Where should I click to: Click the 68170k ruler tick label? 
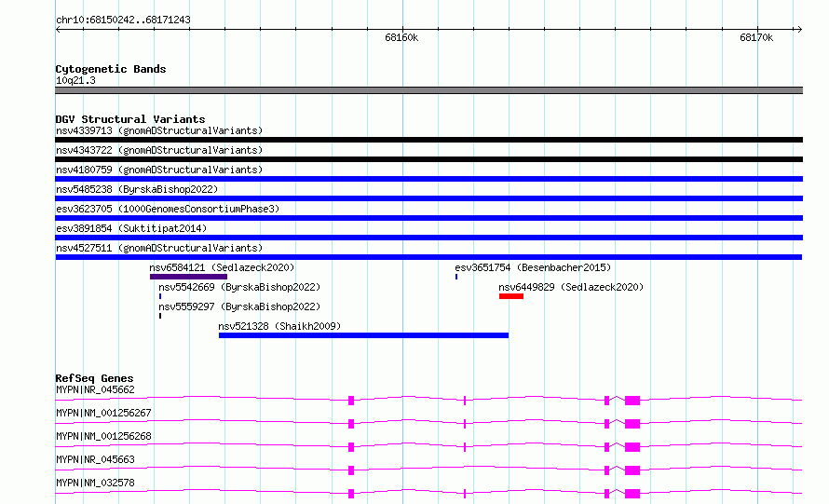pos(756,37)
